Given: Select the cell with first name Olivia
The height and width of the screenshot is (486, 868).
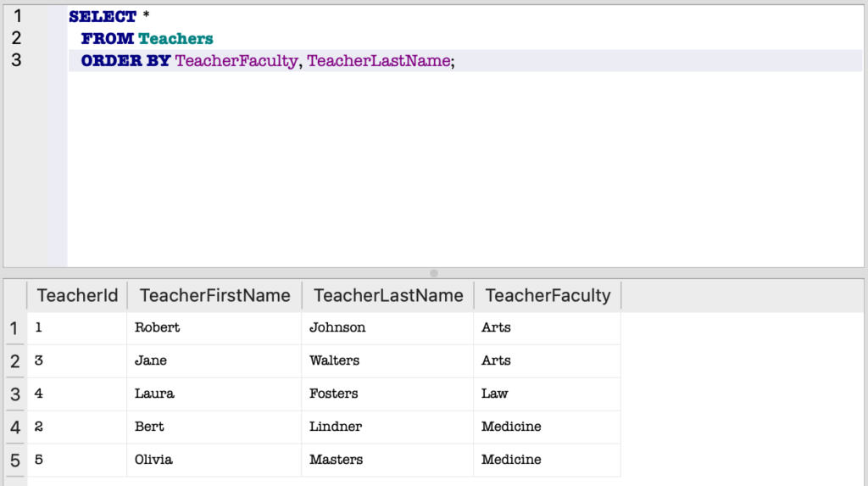Looking at the screenshot, I should [153, 460].
